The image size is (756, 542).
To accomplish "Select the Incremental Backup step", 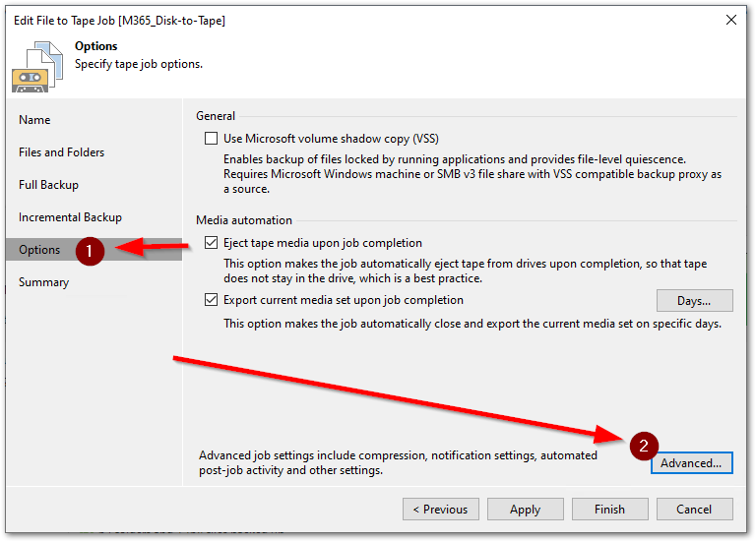I will pyautogui.click(x=70, y=217).
